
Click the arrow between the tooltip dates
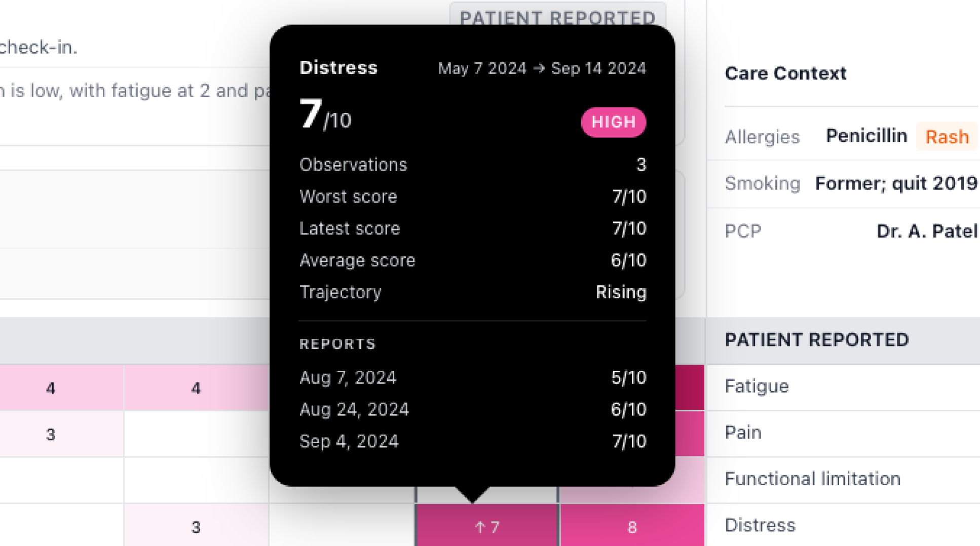click(x=539, y=68)
